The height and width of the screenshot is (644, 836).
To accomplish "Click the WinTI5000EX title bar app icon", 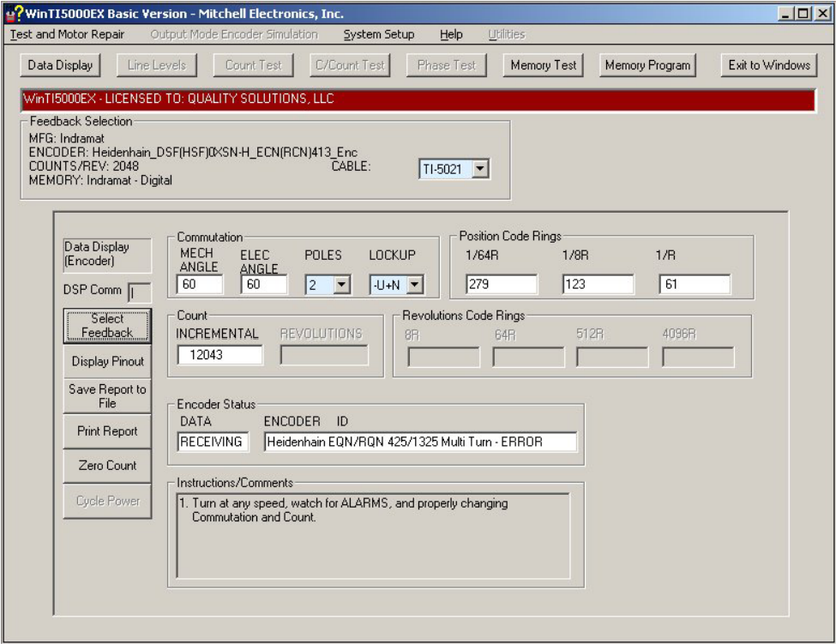I will 15,15.
